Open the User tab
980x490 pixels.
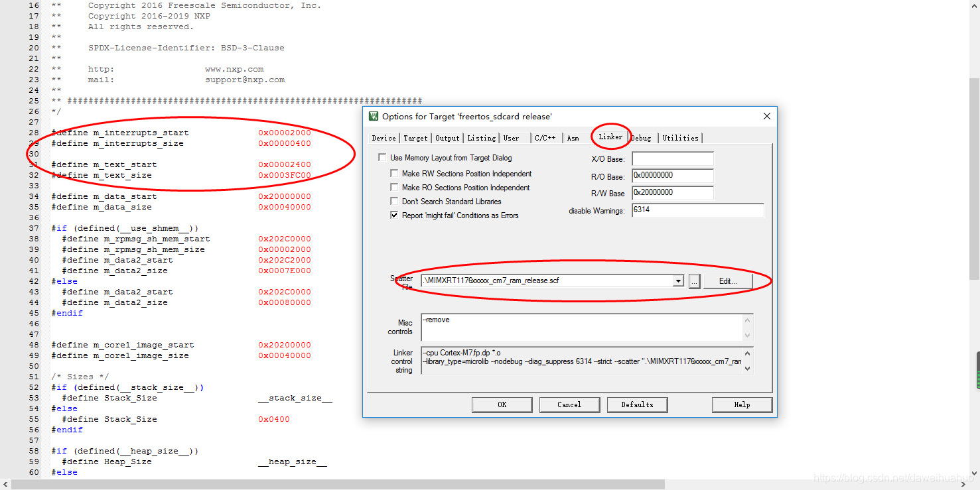click(x=512, y=138)
